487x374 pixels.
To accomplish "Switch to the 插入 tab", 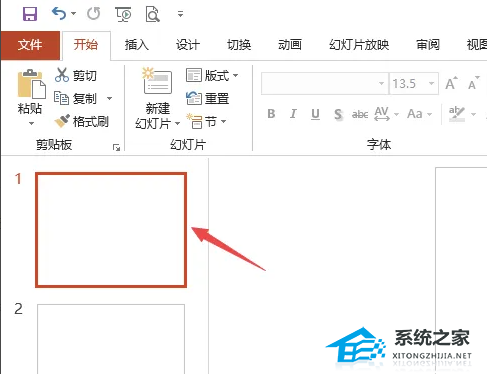I will pyautogui.click(x=137, y=45).
